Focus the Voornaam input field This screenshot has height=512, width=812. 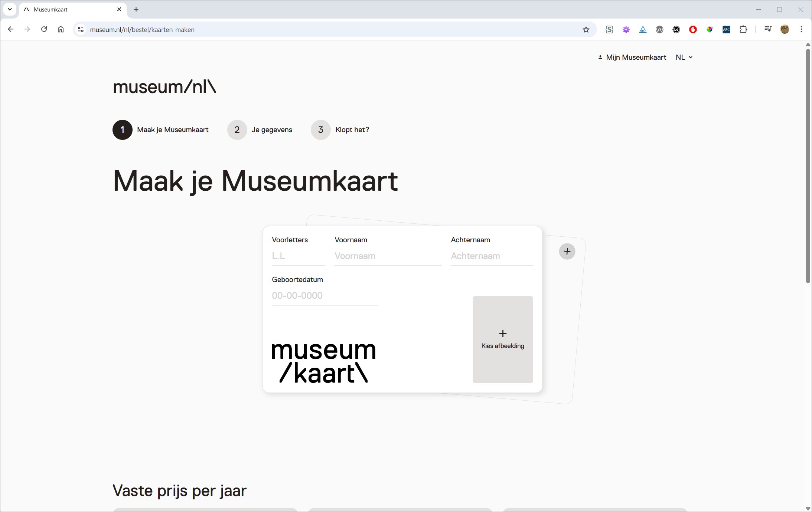coord(388,256)
